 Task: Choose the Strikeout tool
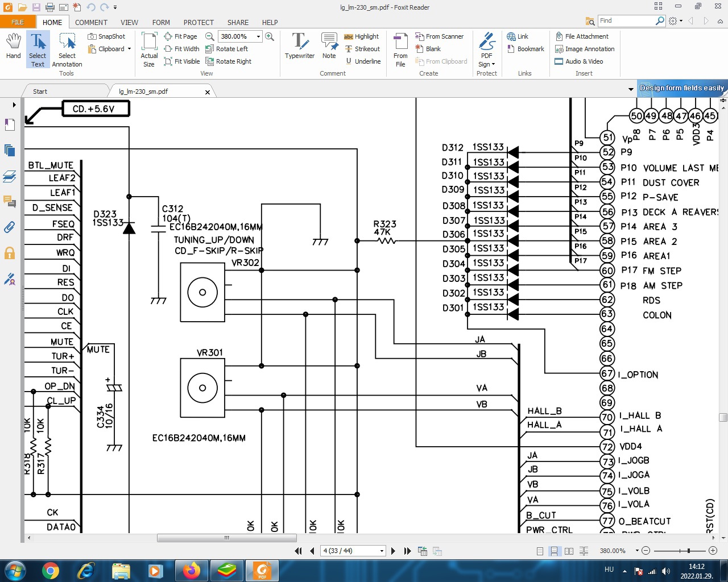click(362, 49)
